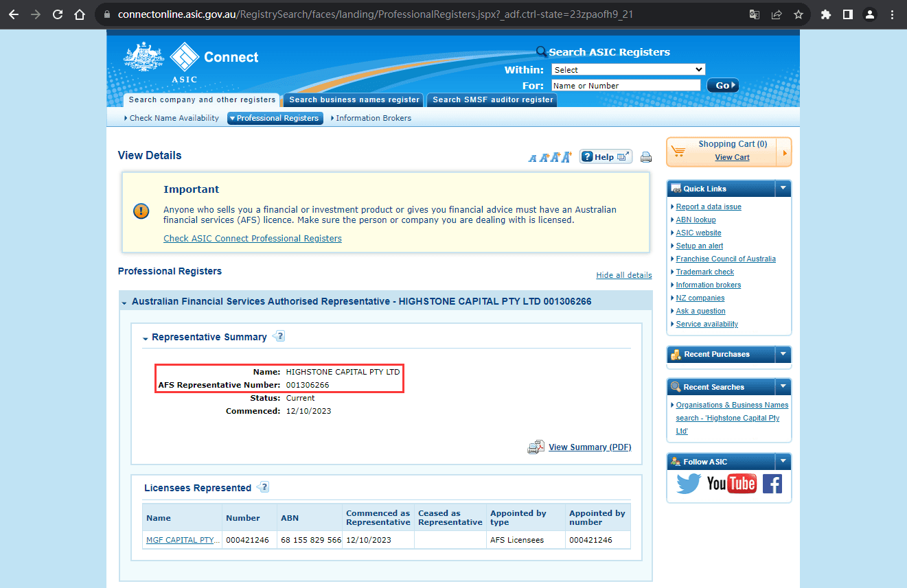Image resolution: width=907 pixels, height=588 pixels.
Task: Open the YouTube follow icon
Action: 732,483
